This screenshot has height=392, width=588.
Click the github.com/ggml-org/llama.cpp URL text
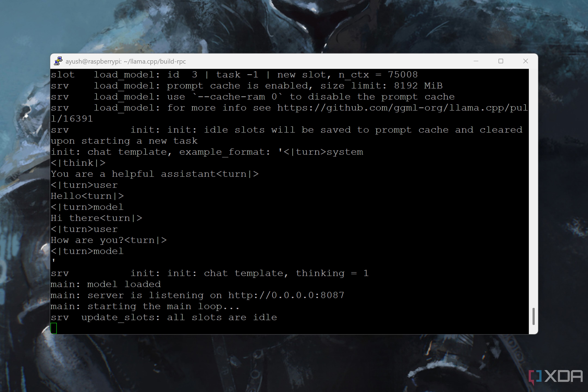[402, 108]
